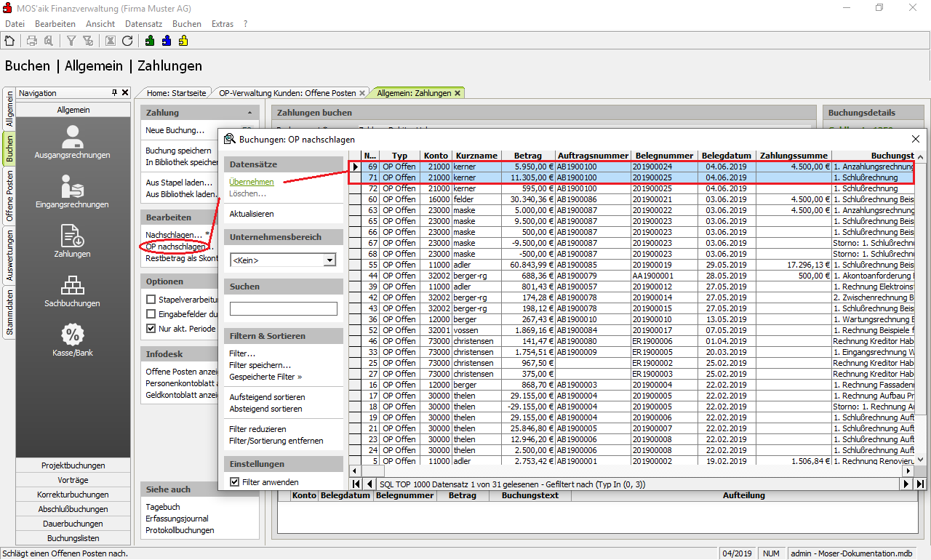Image resolution: width=931 pixels, height=560 pixels.
Task: Click the yellow puzzle piece icon
Action: click(183, 41)
